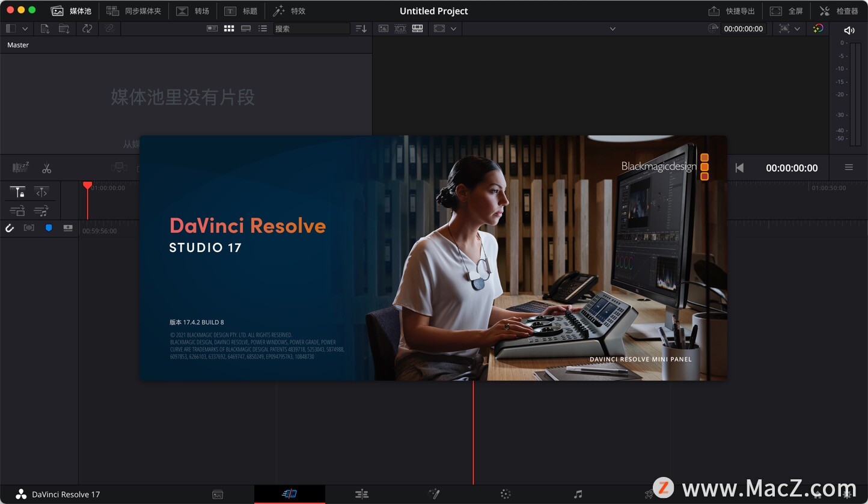868x504 pixels.
Task: Click the import media file icon
Action: (45, 28)
